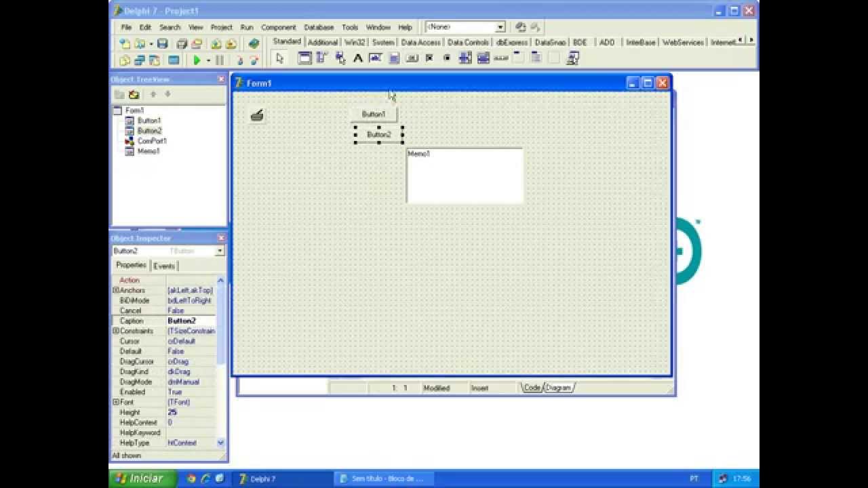868x488 pixels.
Task: Switch to Object Inspector Events tab
Action: pyautogui.click(x=164, y=266)
